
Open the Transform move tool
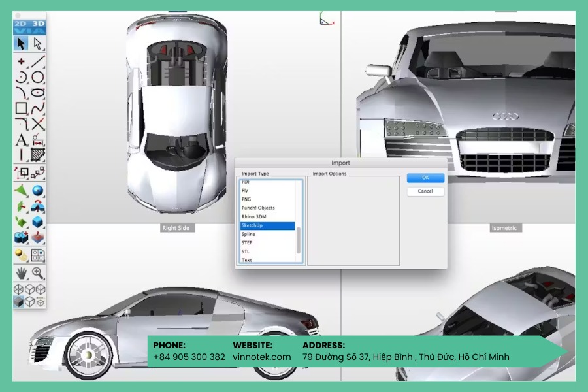22,172
